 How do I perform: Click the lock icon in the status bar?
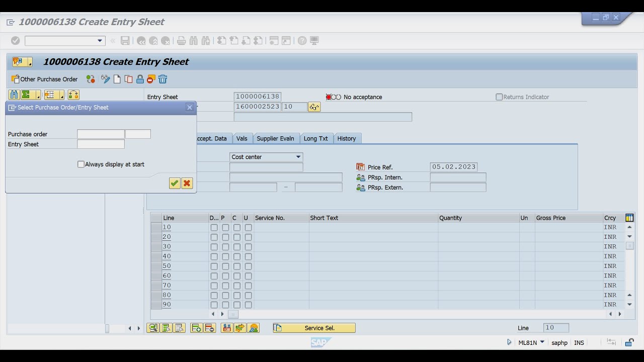(x=629, y=342)
